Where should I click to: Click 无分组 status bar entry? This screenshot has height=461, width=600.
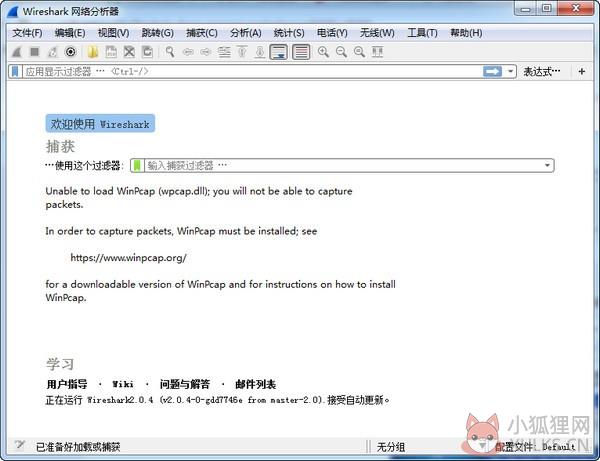click(391, 447)
